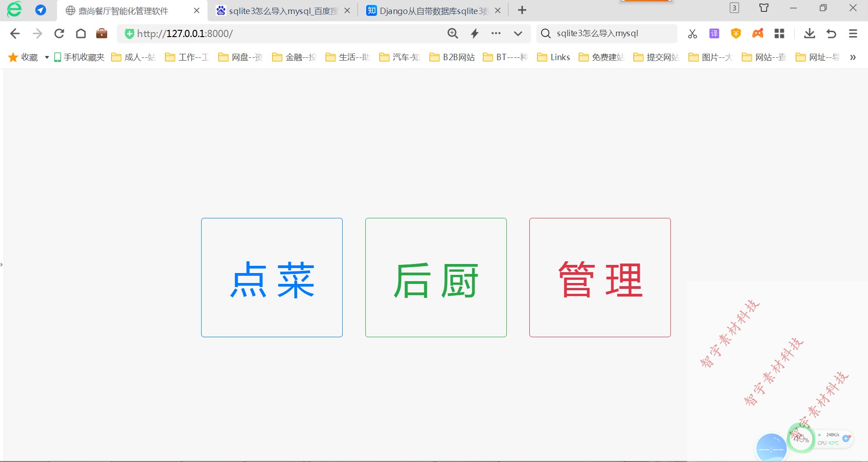Expand the left sidebar arrow handle

[2, 264]
